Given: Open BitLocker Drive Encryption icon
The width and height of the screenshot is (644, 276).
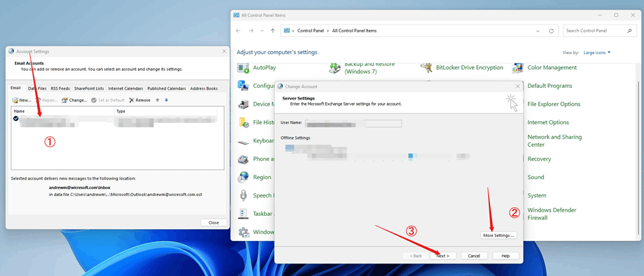Looking at the screenshot, I should click(x=426, y=68).
